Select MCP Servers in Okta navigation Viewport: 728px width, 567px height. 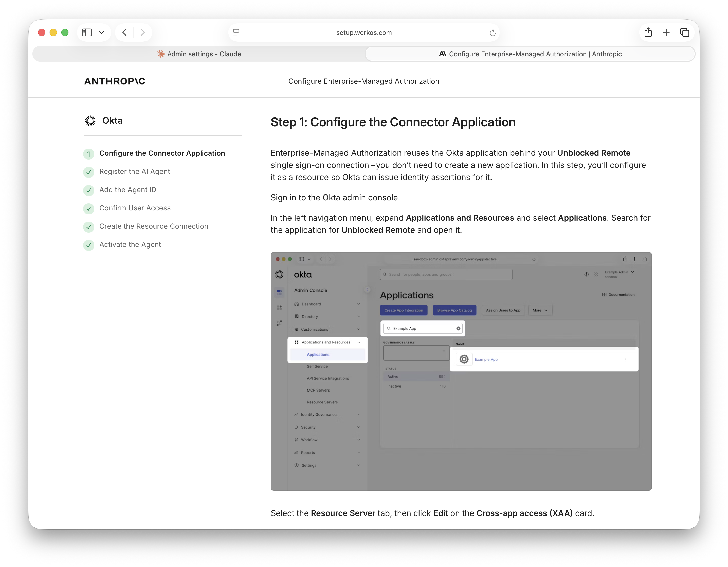(x=318, y=390)
